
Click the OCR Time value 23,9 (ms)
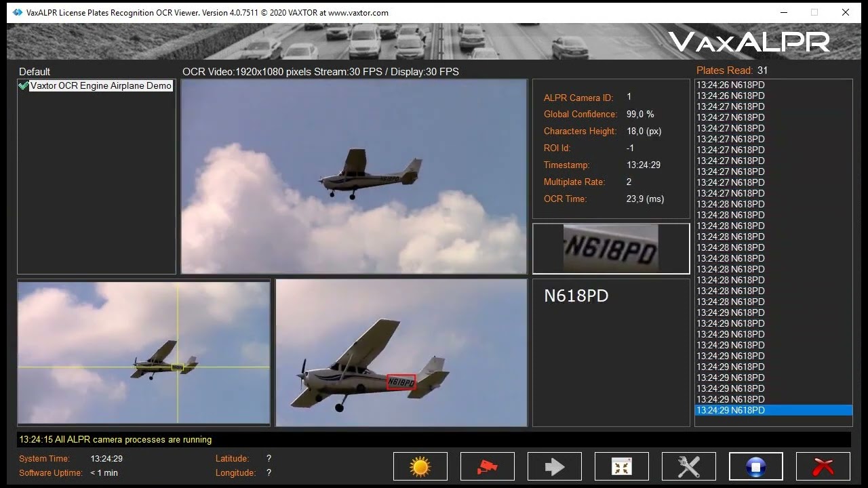[646, 199]
